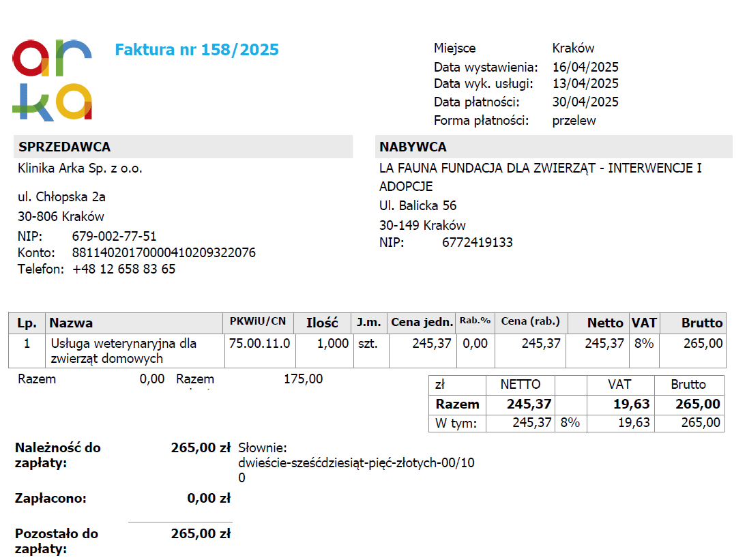Click phone number '+48 12 658 83 65'

point(123,269)
